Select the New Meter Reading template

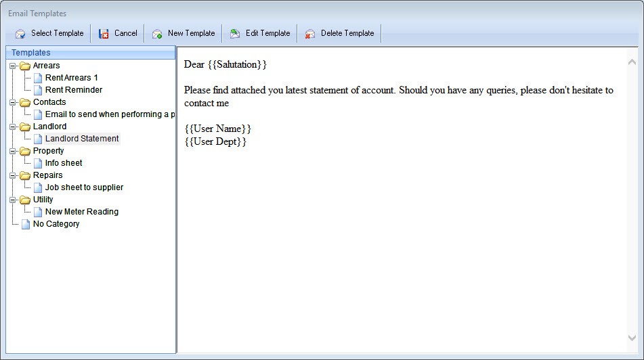coord(82,212)
